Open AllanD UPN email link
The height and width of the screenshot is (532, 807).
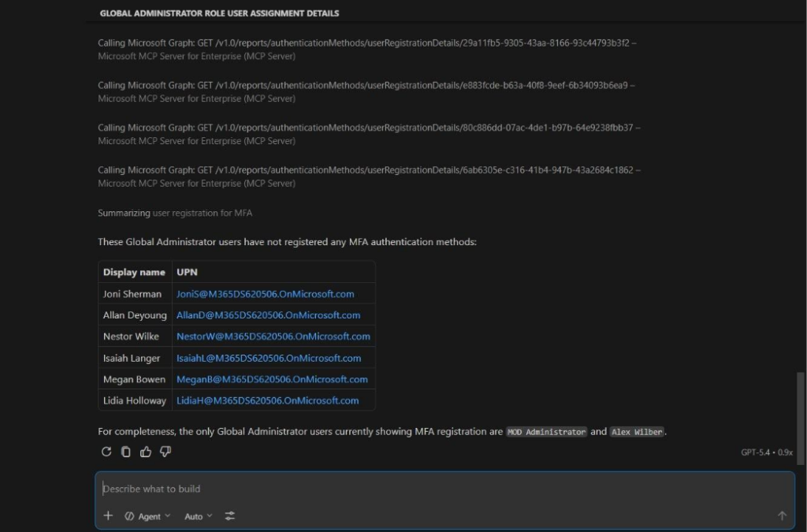pyautogui.click(x=268, y=315)
